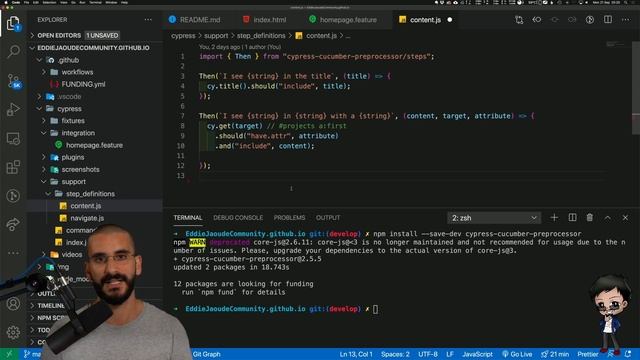Screen dimensions: 640x360
Task: Click Git Graph in status bar
Action: point(206,354)
